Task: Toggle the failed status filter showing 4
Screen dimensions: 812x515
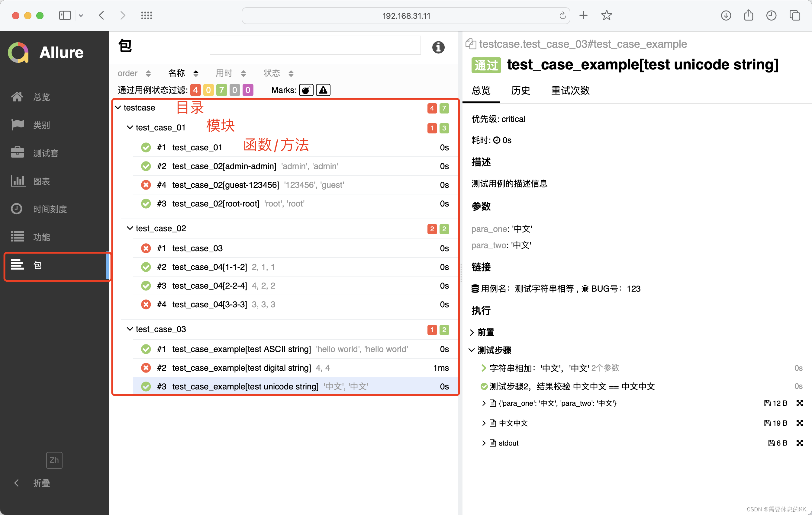Action: point(195,90)
